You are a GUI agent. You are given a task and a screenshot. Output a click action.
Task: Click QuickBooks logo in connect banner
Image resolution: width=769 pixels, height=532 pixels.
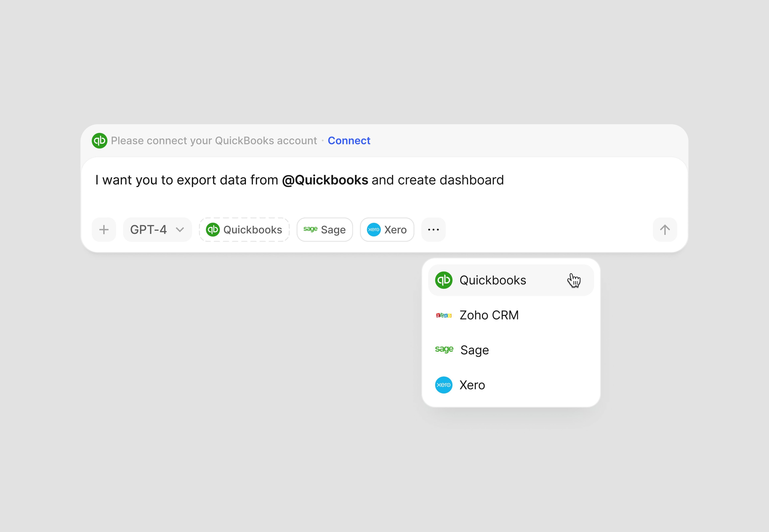point(99,141)
